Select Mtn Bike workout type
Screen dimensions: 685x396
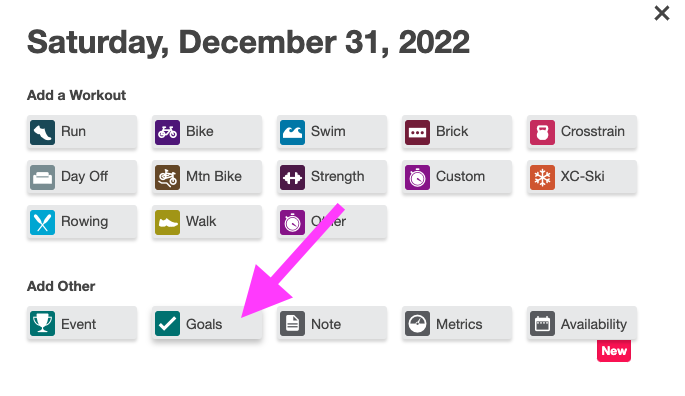click(207, 177)
